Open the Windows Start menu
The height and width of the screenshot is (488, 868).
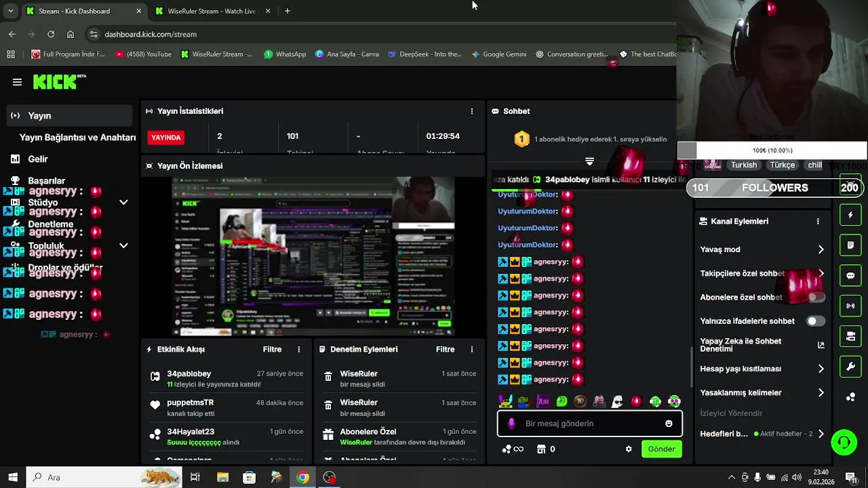point(13,477)
